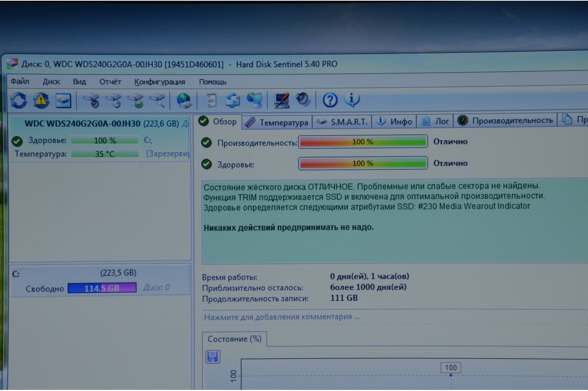The height and width of the screenshot is (391, 588).
Task: Open the Инфо tab
Action: 394,122
